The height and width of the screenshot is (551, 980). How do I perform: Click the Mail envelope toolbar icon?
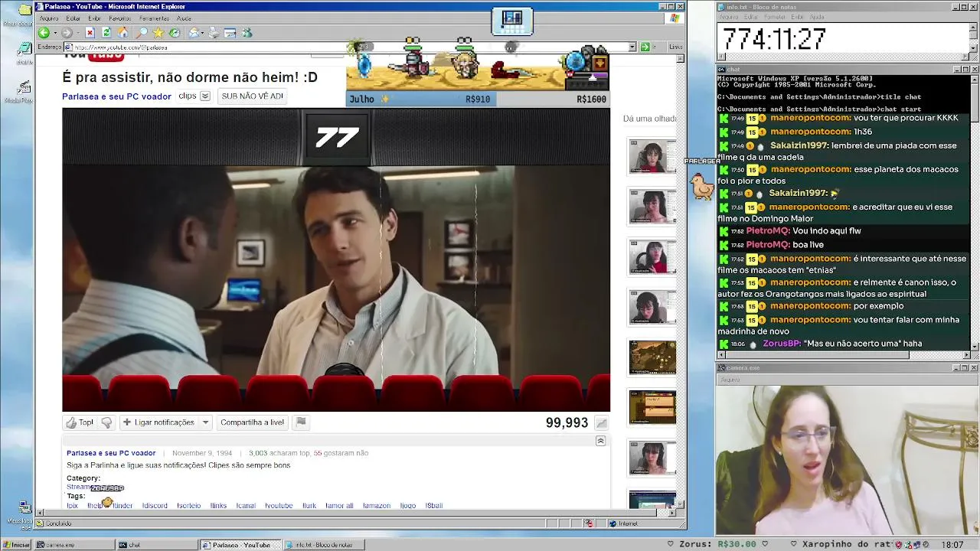point(194,33)
